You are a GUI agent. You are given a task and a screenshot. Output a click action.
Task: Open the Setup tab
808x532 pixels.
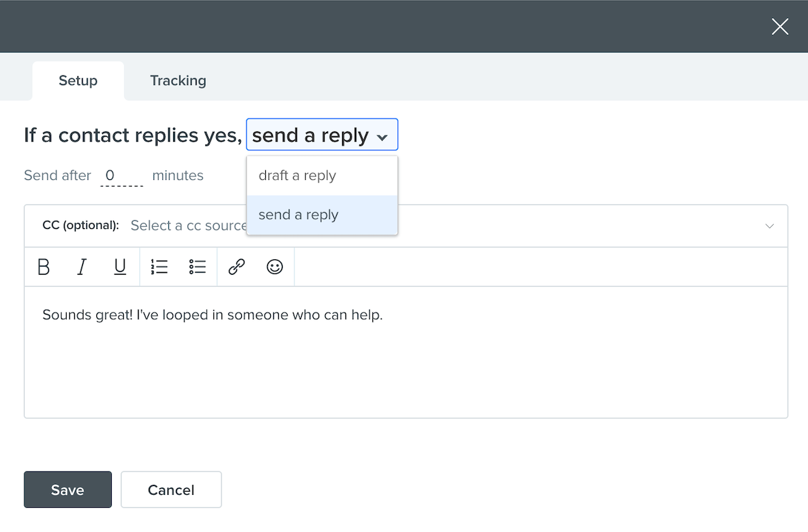[78, 81]
